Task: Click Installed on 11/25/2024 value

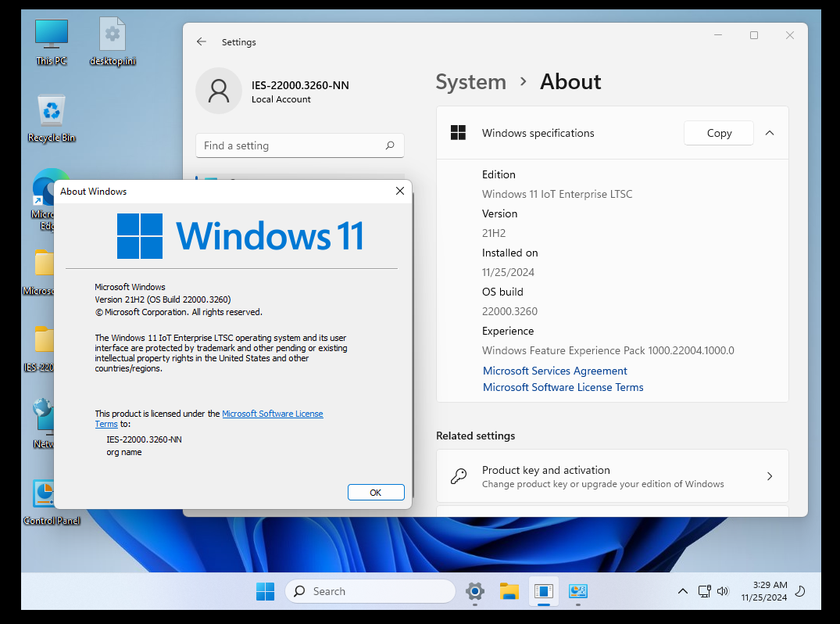Action: [508, 272]
